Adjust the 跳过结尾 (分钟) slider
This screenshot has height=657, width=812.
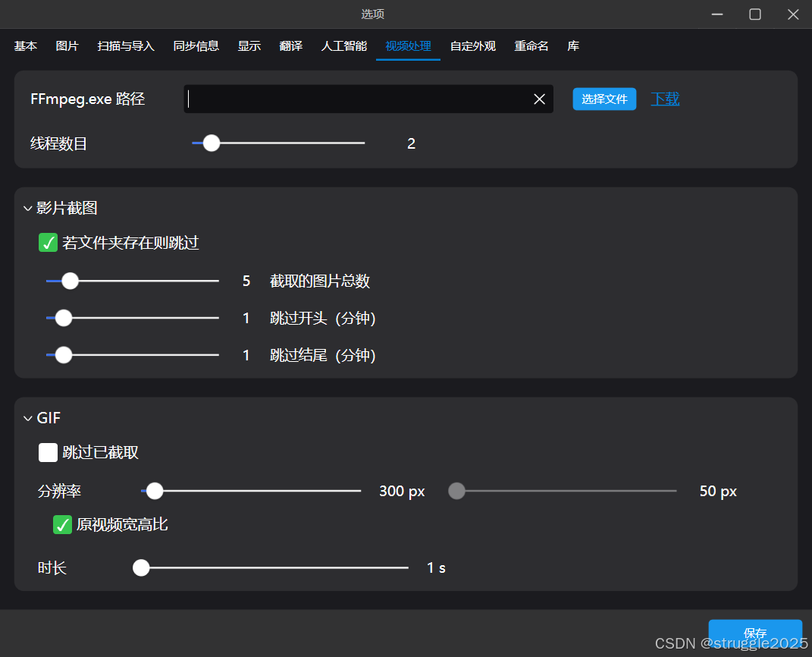(133, 355)
